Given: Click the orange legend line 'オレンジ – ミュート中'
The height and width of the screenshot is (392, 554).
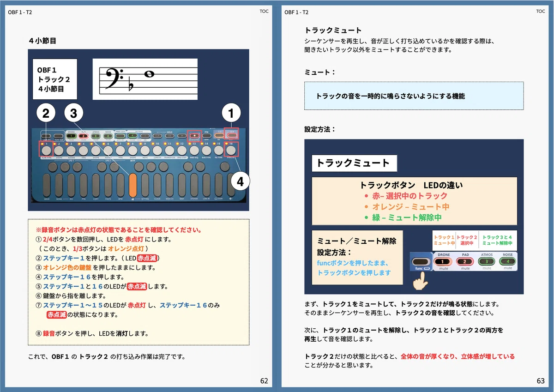Looking at the screenshot, I should click(410, 206).
